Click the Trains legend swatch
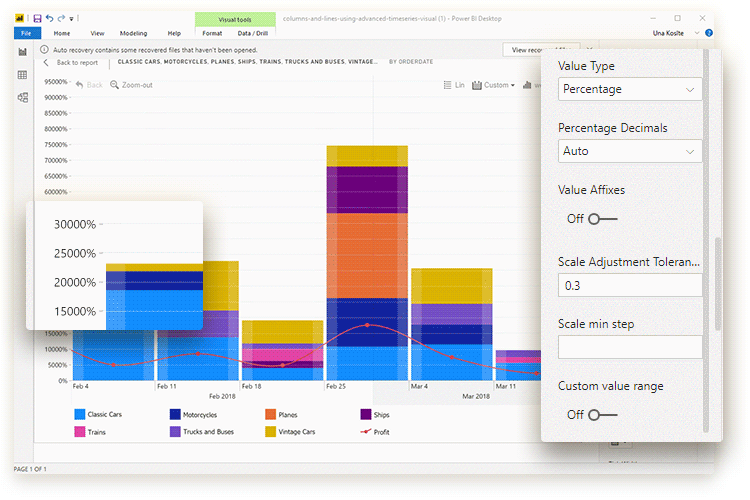The height and width of the screenshot is (500, 750). tap(80, 432)
